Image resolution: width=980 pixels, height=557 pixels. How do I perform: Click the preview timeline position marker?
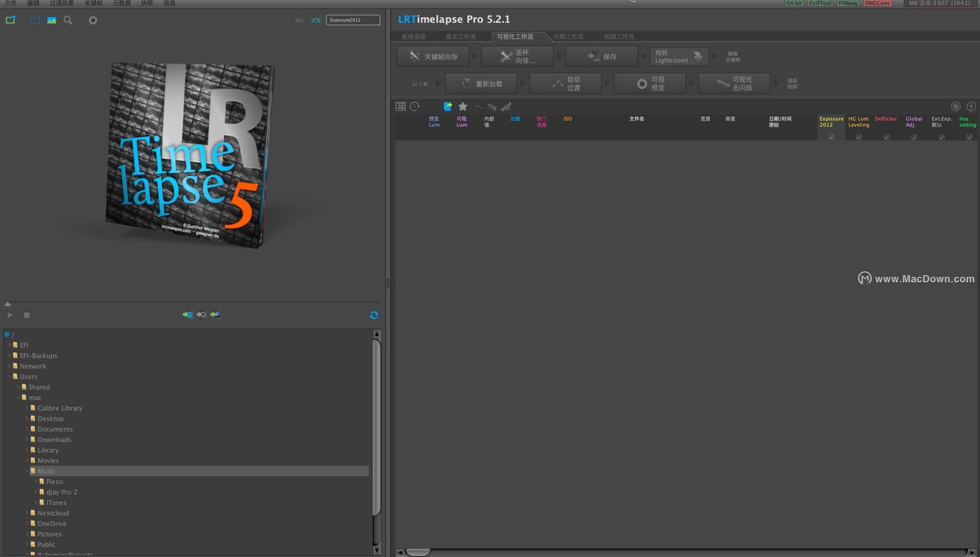(x=8, y=303)
